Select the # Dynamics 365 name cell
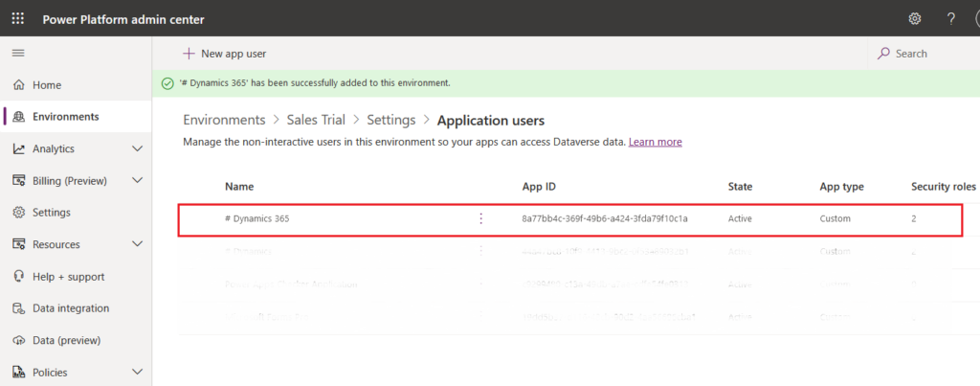The height and width of the screenshot is (386, 980). pyautogui.click(x=256, y=219)
